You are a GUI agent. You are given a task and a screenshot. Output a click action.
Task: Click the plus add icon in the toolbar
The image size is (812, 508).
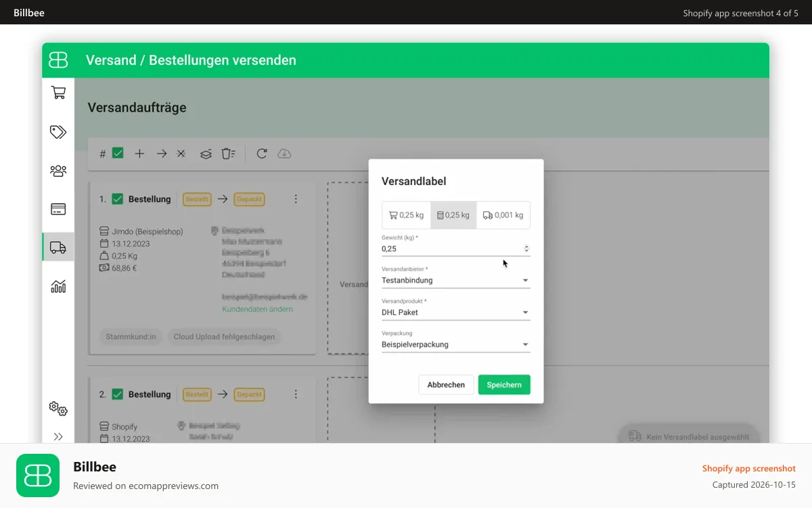click(139, 154)
